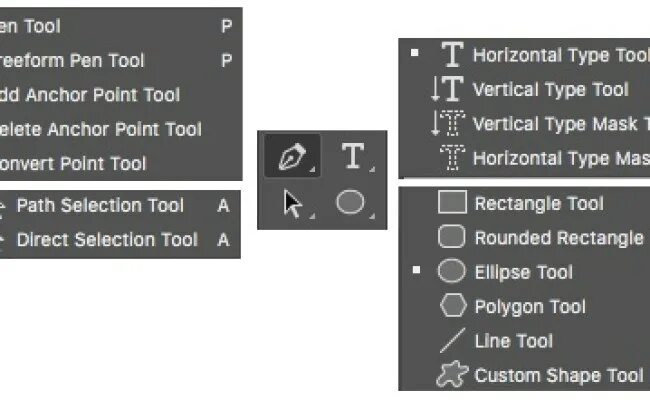
Task: Choose Delete Anchor Point Tool
Action: [100, 129]
